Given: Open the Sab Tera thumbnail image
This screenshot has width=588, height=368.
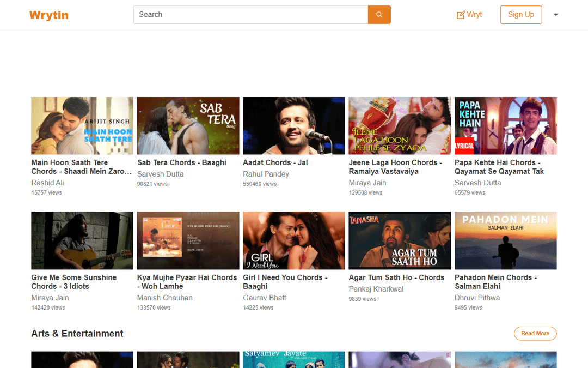Looking at the screenshot, I should (x=188, y=126).
